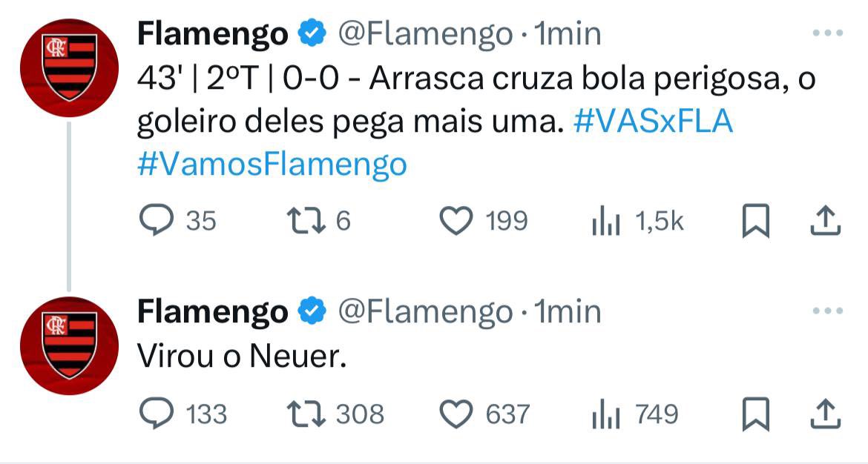Open the #VamosFlamengo hashtag link
The width and height of the screenshot is (868, 464).
[x=272, y=164]
